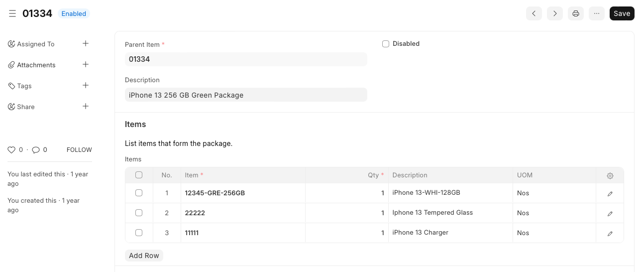Toggle the Disabled checkbox
This screenshot has height=272, width=644.
[x=386, y=44]
